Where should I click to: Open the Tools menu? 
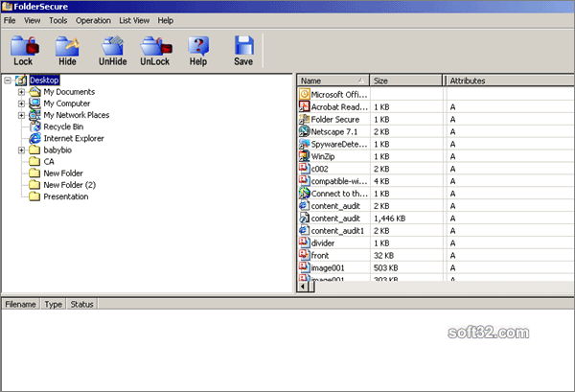pyautogui.click(x=57, y=20)
